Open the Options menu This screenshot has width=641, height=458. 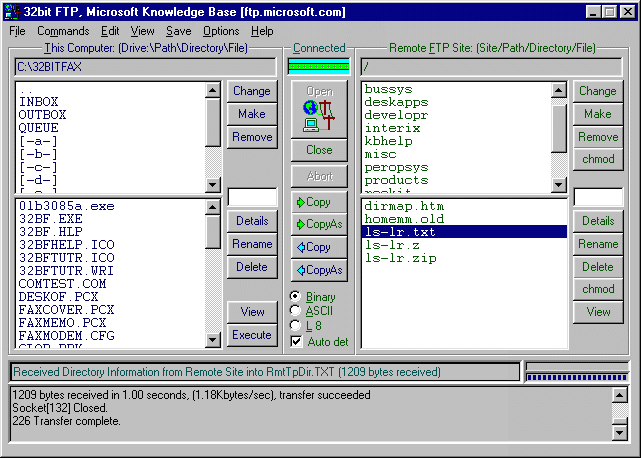[221, 31]
